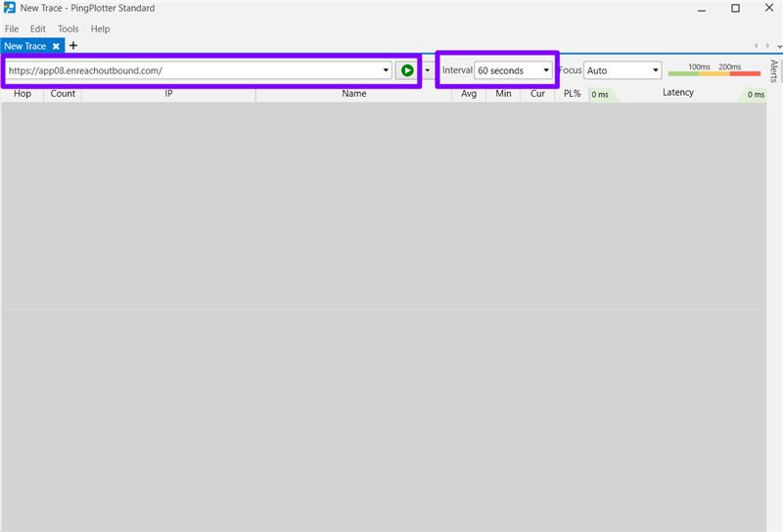Open the Edit menu
Screen dimensions: 783x532
pyautogui.click(x=37, y=29)
